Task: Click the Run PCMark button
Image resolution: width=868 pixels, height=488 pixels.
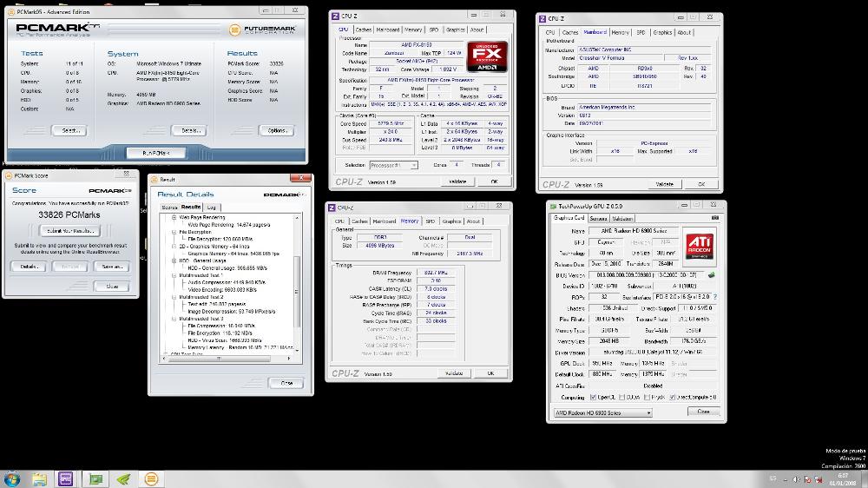Action: coord(155,153)
